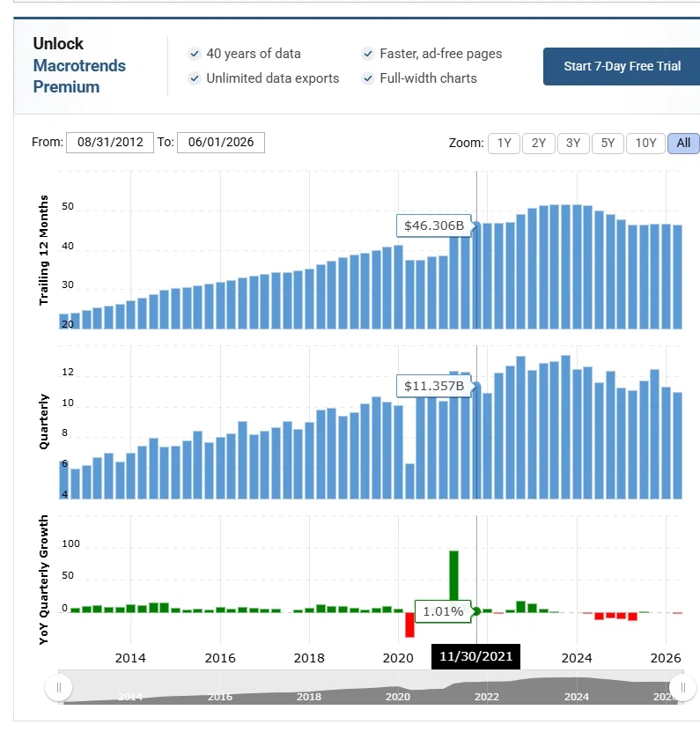
Task: Select the 2Y zoom option
Action: tap(539, 143)
